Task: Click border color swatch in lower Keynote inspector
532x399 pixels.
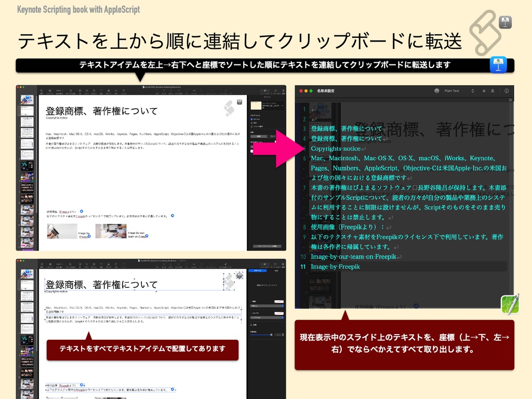Action: point(279,313)
